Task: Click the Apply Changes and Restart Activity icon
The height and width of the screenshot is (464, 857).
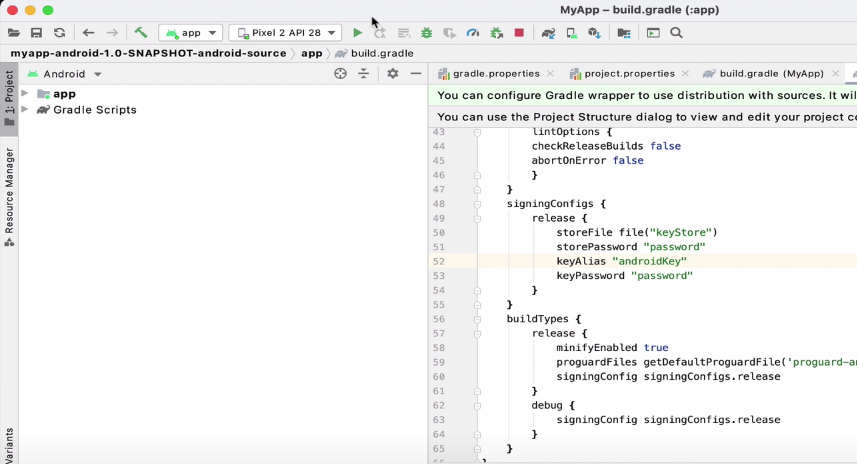Action: click(380, 33)
